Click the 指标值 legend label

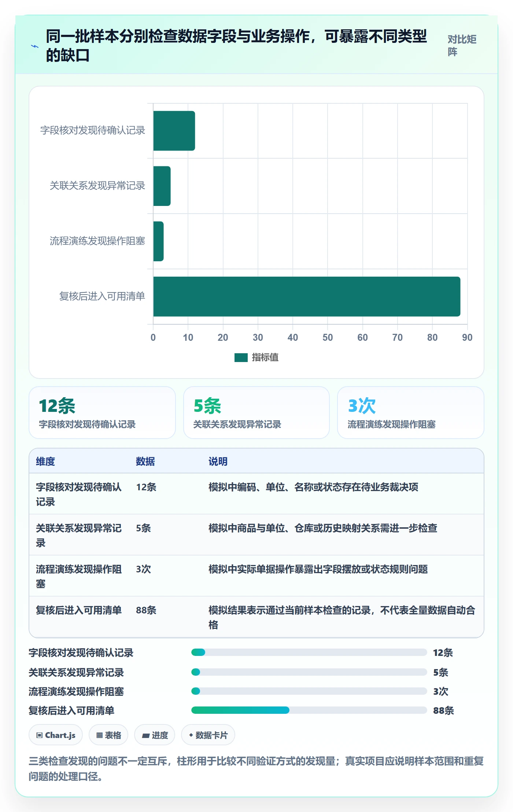(x=265, y=358)
